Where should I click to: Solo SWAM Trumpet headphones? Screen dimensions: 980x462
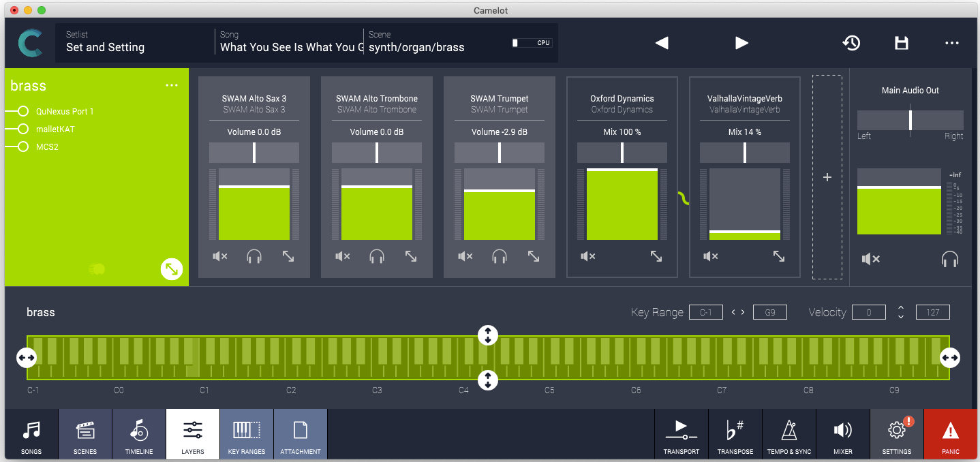click(x=500, y=257)
